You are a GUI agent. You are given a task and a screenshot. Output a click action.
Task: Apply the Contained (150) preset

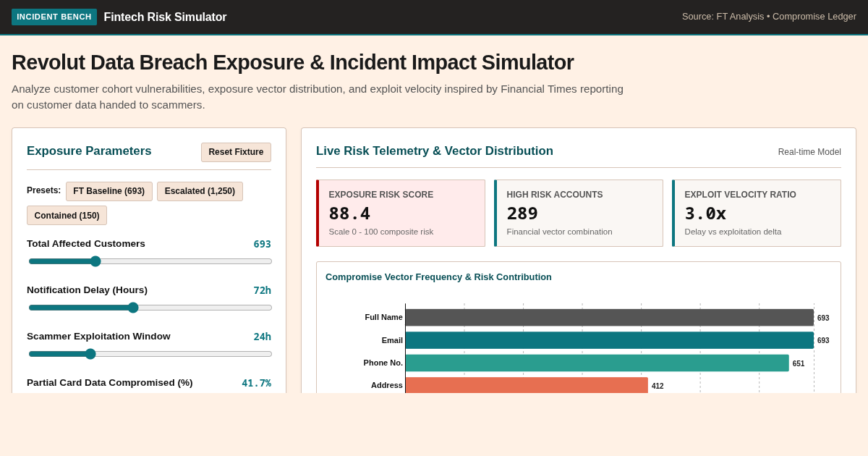(x=67, y=216)
